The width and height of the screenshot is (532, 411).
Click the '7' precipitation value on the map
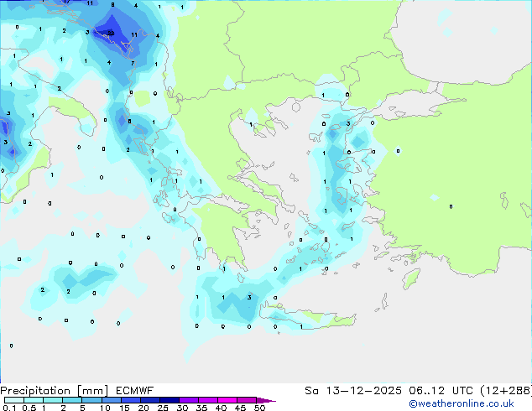click(x=133, y=63)
